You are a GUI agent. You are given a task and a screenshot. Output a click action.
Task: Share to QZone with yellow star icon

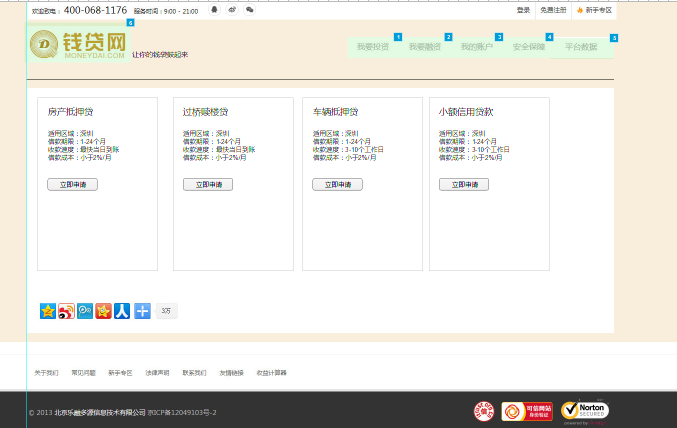pos(48,311)
